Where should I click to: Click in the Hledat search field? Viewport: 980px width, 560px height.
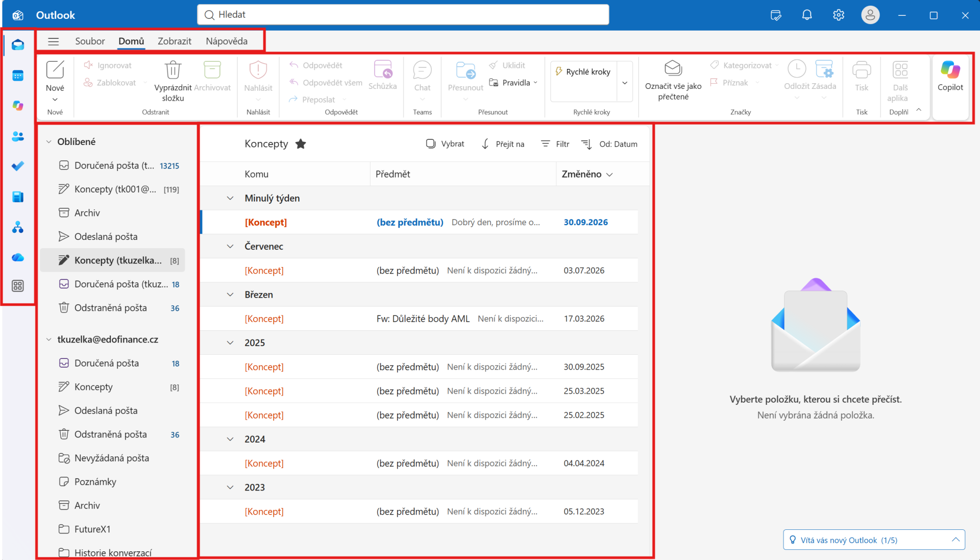(x=403, y=15)
